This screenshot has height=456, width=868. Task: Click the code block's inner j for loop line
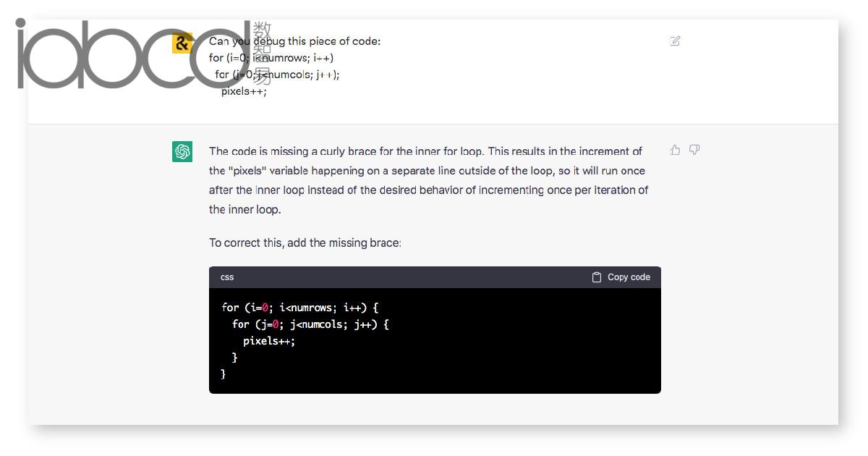(x=310, y=324)
